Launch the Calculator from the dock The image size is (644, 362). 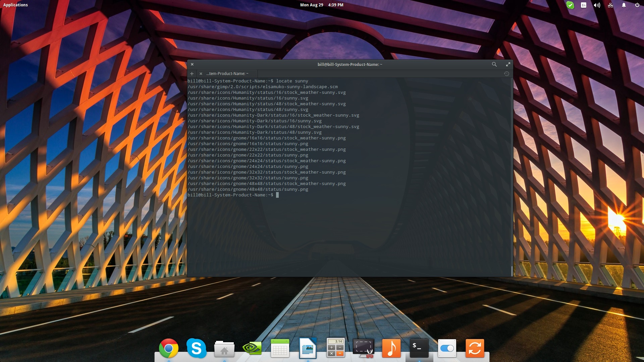click(x=336, y=348)
